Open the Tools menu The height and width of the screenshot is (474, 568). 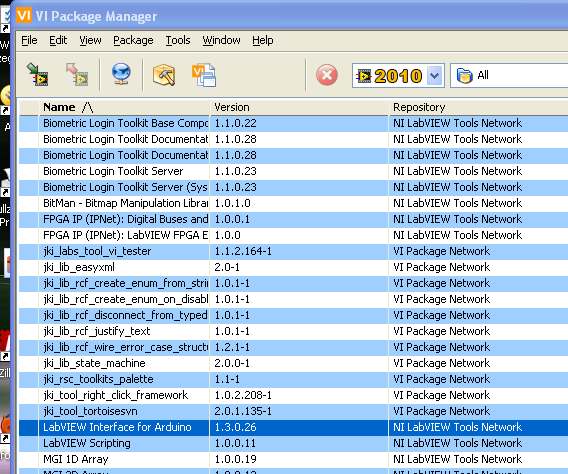[178, 40]
